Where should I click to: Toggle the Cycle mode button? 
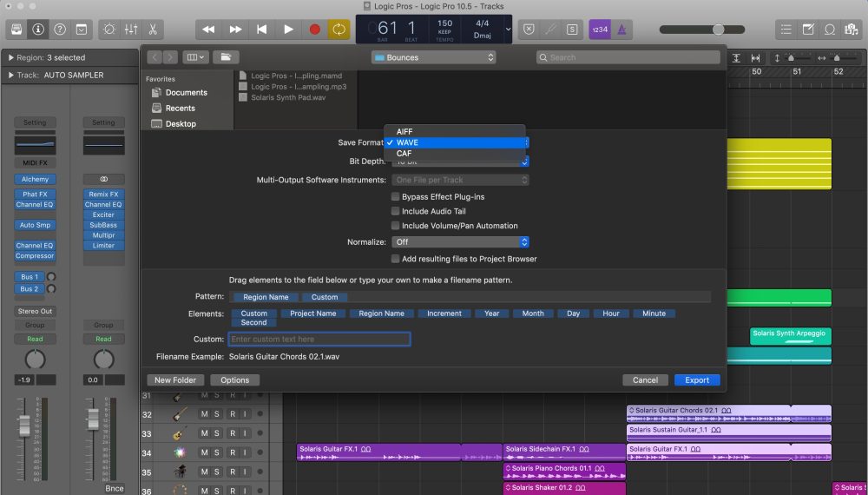[x=339, y=29]
